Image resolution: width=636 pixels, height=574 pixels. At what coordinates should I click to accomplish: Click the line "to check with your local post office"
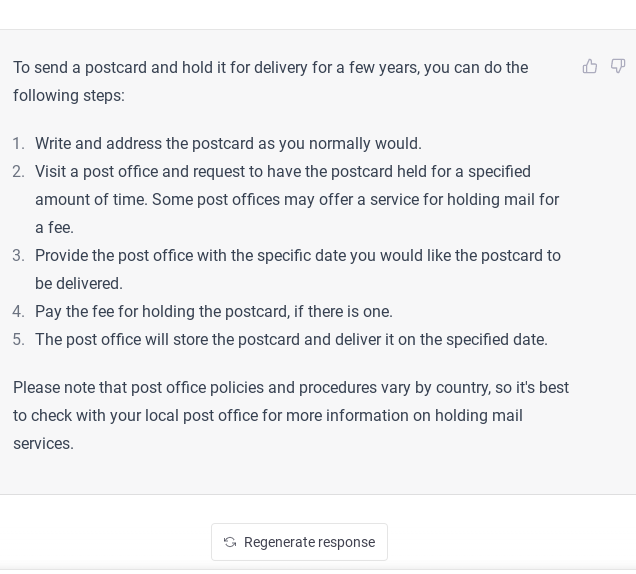coord(268,416)
